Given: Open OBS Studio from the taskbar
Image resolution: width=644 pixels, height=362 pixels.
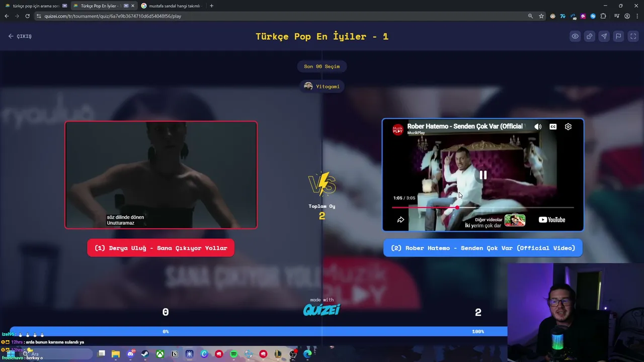Looking at the screenshot, I should pyautogui.click(x=293, y=354).
